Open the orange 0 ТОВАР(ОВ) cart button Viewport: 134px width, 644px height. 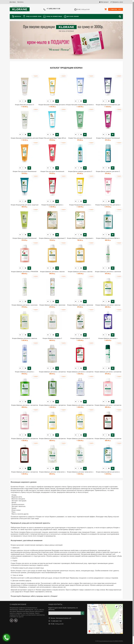(115, 9)
